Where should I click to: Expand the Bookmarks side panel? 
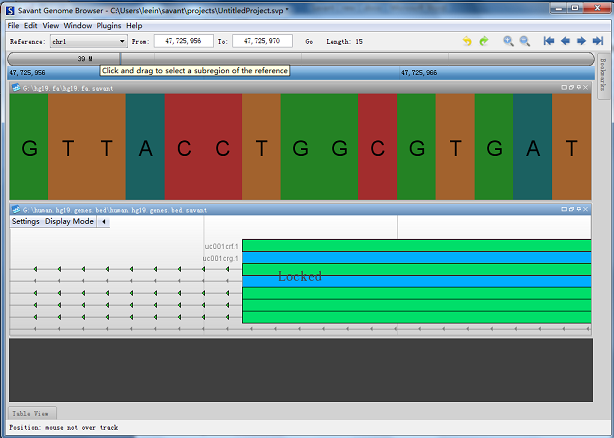(x=603, y=75)
